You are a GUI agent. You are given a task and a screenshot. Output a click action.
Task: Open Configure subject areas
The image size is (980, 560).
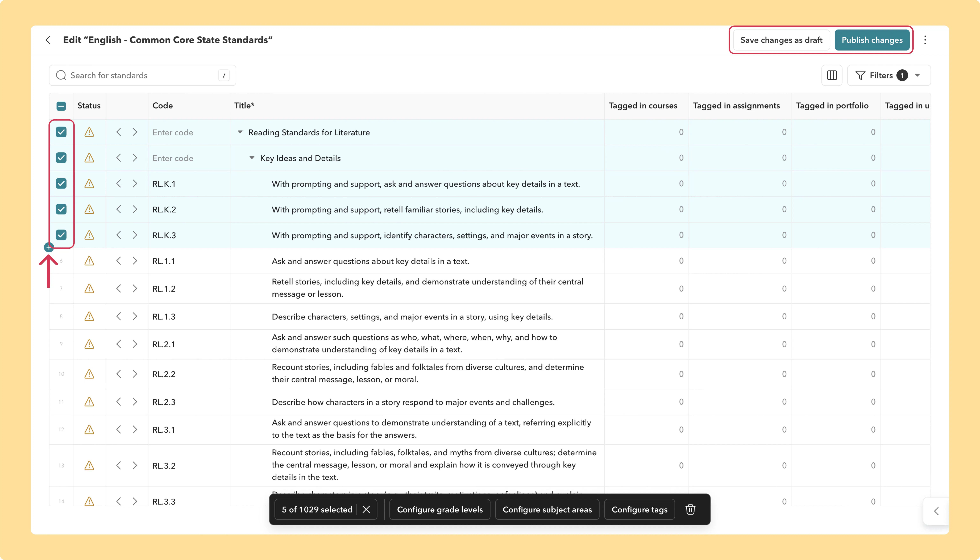[547, 510]
